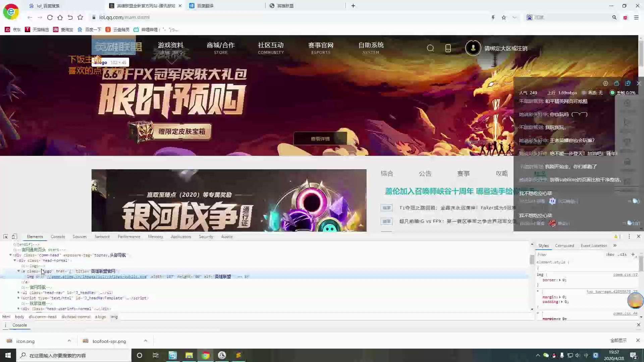Image resolution: width=644 pixels, height=362 pixels.
Task: Bookmark page with the address bar star icon
Action: pos(504,17)
